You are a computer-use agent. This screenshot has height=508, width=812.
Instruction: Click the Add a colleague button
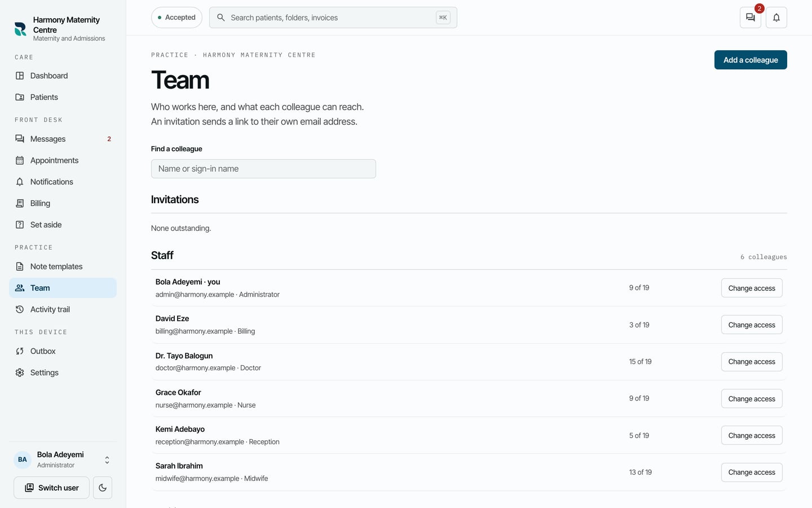[751, 60]
